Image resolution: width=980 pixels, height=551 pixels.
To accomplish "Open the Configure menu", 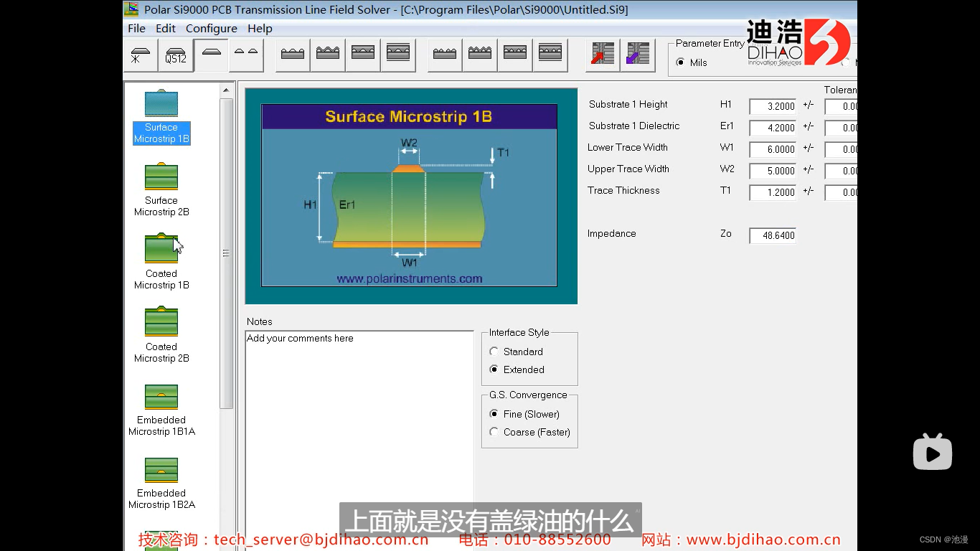I will [212, 29].
